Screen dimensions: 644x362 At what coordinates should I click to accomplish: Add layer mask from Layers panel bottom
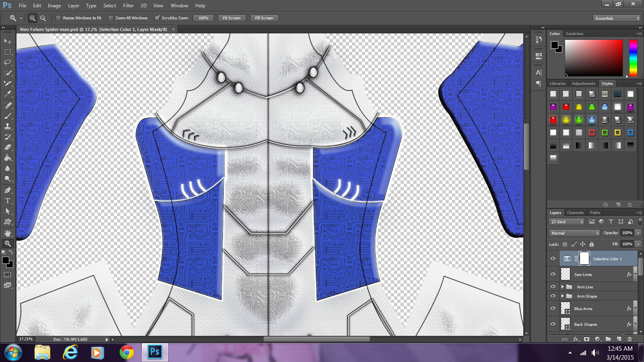[586, 339]
